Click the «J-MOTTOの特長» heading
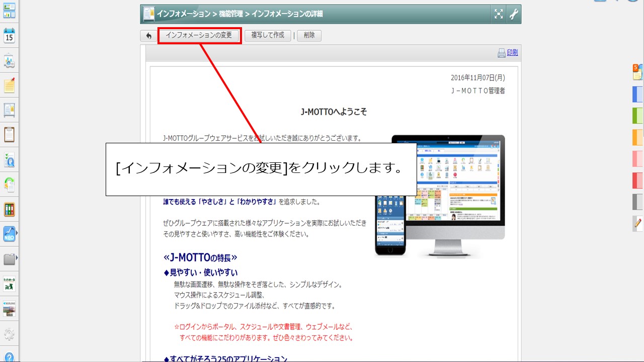 (200, 258)
